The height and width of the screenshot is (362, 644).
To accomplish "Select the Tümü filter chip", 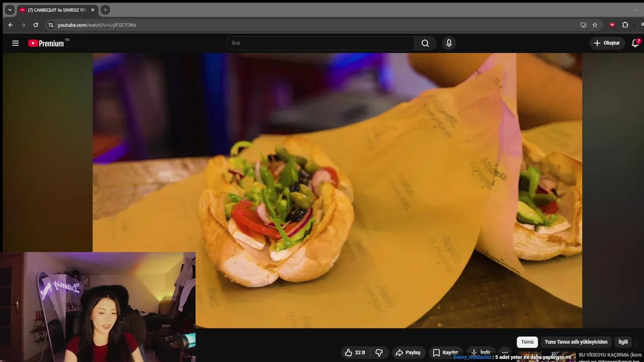I will tap(527, 342).
